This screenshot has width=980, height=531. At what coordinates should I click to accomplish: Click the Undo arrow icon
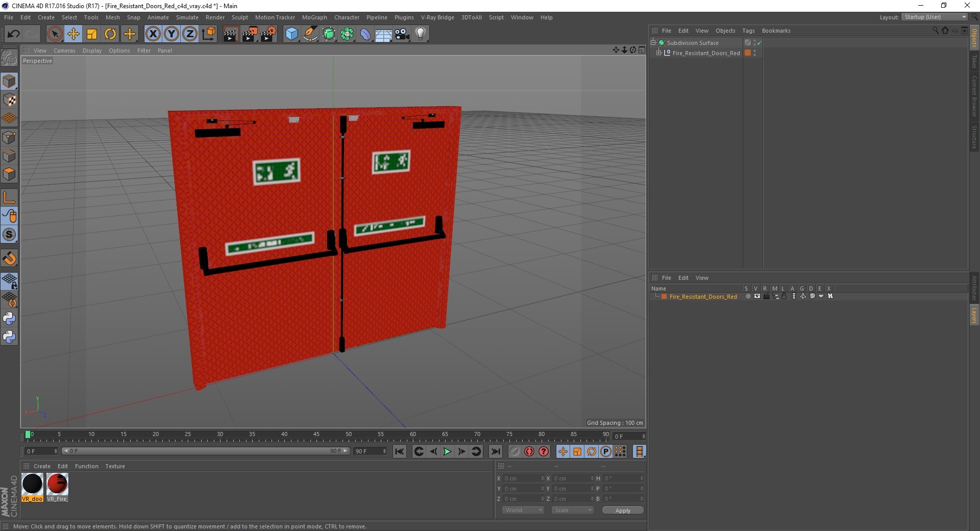[13, 34]
